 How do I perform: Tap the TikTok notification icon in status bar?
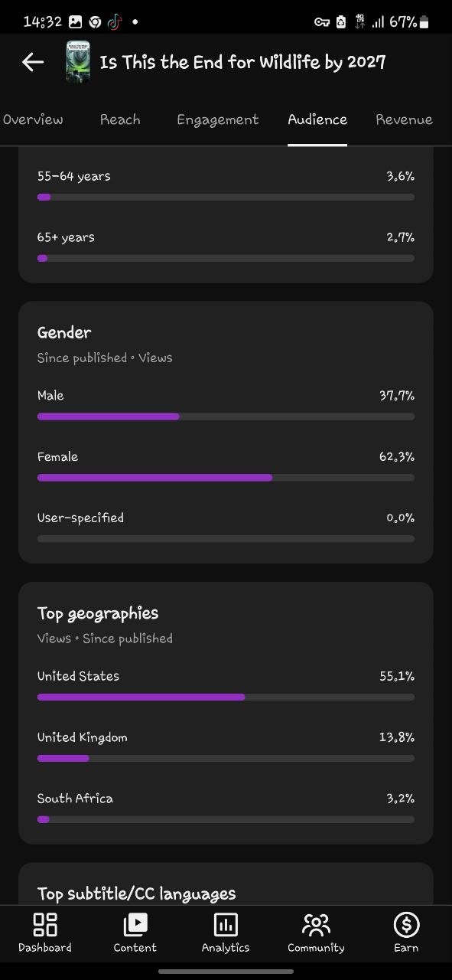tap(114, 21)
